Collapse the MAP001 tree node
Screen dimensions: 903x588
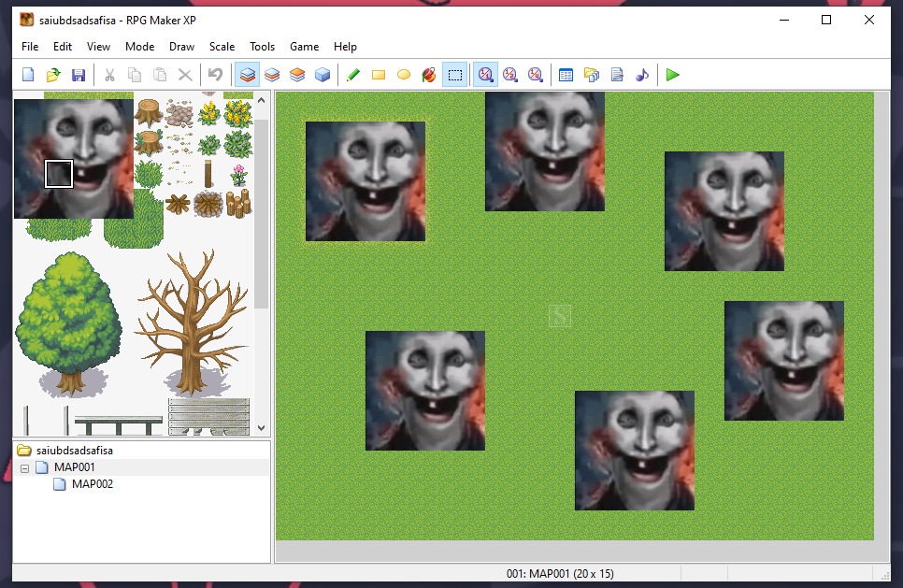pos(24,468)
